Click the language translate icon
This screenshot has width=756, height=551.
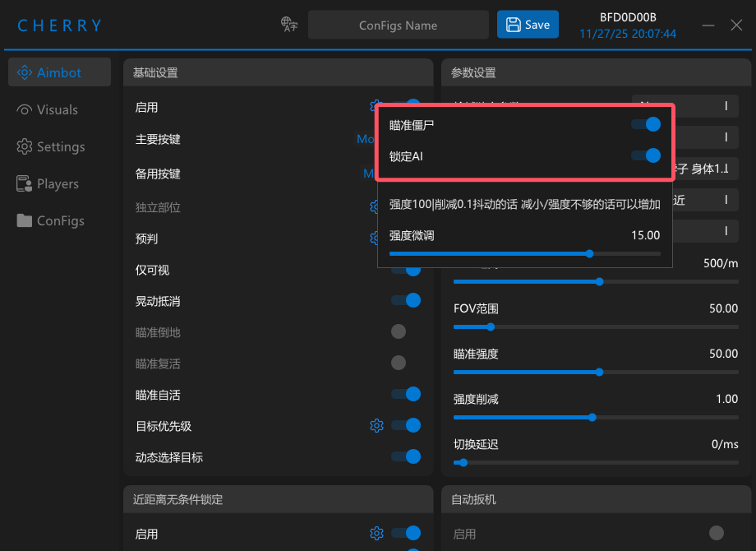point(288,24)
